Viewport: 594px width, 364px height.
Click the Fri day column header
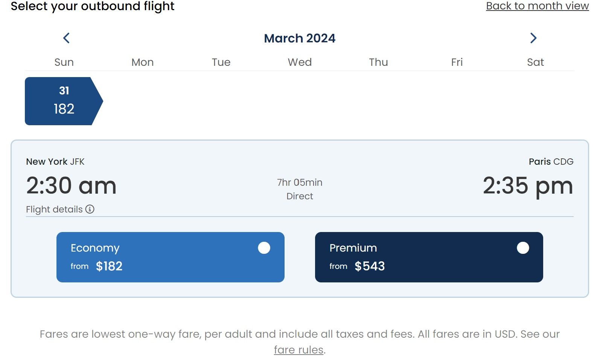coord(457,62)
